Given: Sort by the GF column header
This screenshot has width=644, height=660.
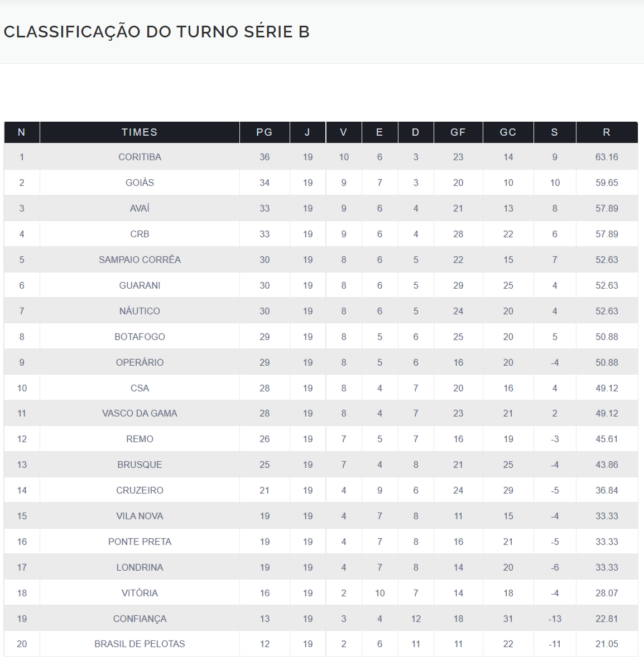Looking at the screenshot, I should (x=458, y=132).
